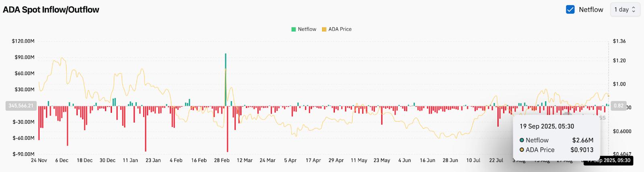Click the ADA Spot Inflow/Outflow chart title

click(51, 10)
